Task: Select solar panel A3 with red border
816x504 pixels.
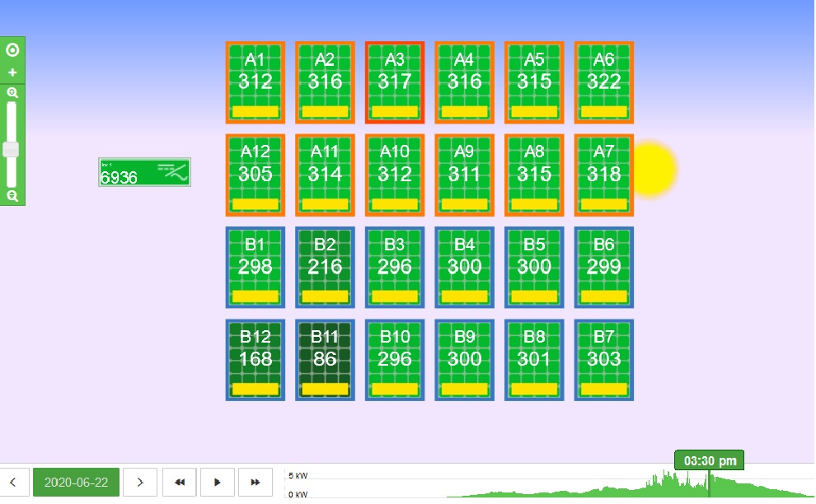Action: 395,82
